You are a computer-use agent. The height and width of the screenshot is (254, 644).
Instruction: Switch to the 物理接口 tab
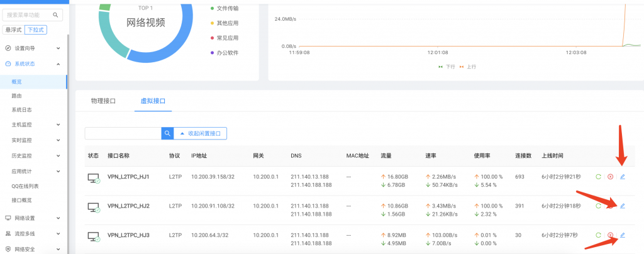point(103,100)
